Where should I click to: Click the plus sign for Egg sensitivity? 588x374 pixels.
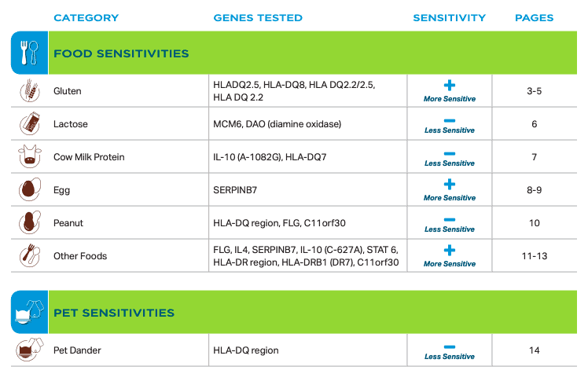449,185
